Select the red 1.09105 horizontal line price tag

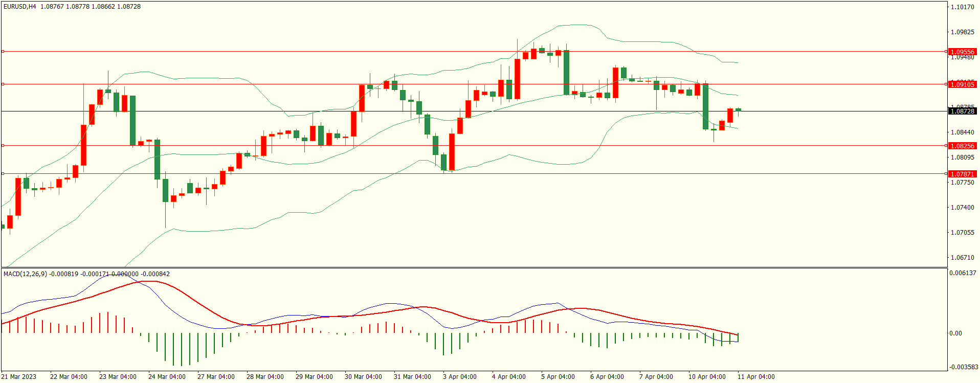(962, 84)
